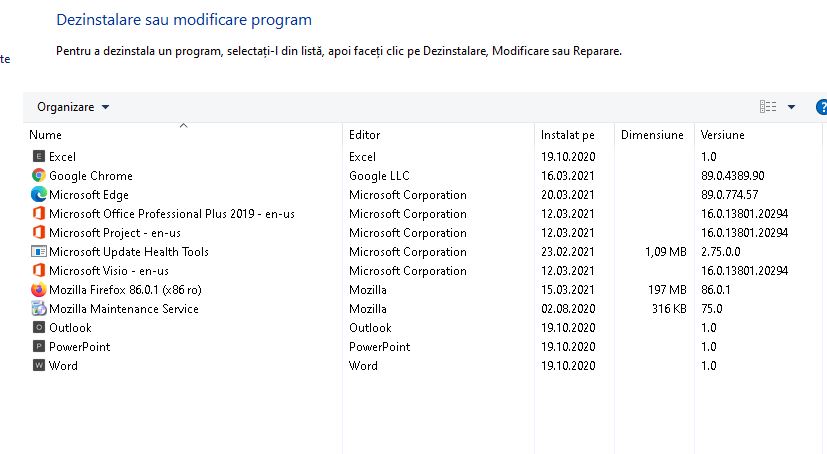
Task: Click the Microsoft Project icon
Action: pyautogui.click(x=39, y=233)
